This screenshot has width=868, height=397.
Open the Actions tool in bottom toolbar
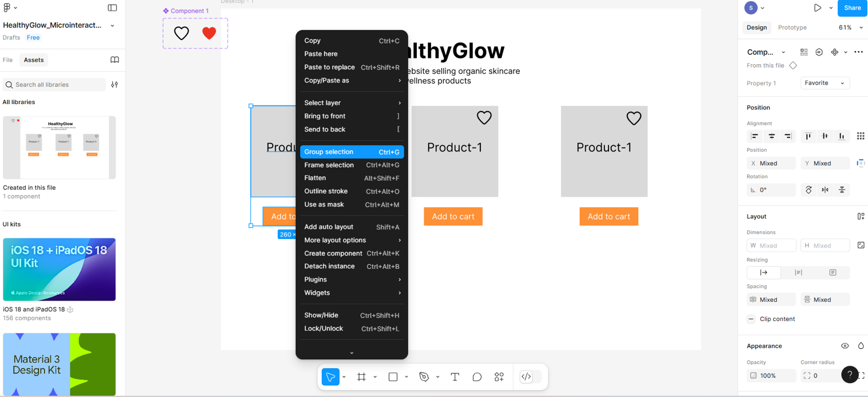click(x=499, y=377)
